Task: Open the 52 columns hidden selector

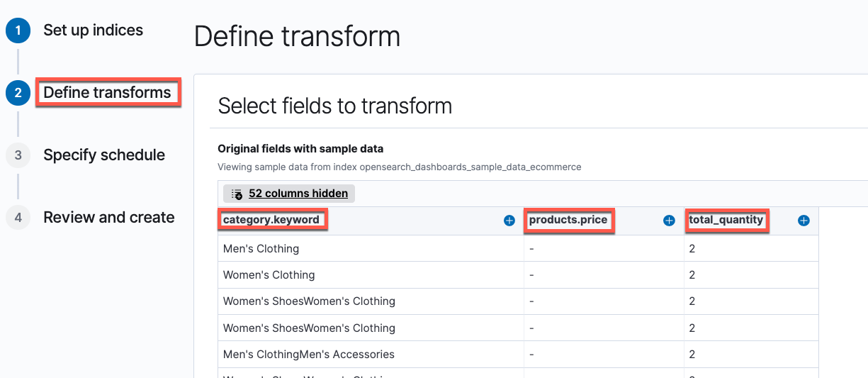Action: coord(298,194)
